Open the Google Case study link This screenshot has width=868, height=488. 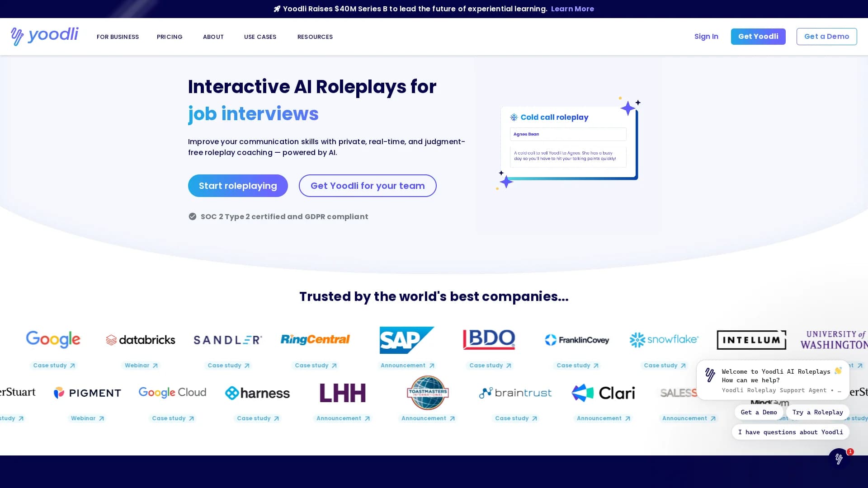[x=54, y=365]
